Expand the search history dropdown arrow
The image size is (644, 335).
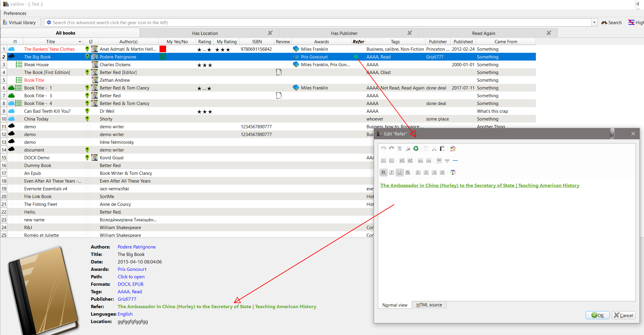click(x=594, y=22)
